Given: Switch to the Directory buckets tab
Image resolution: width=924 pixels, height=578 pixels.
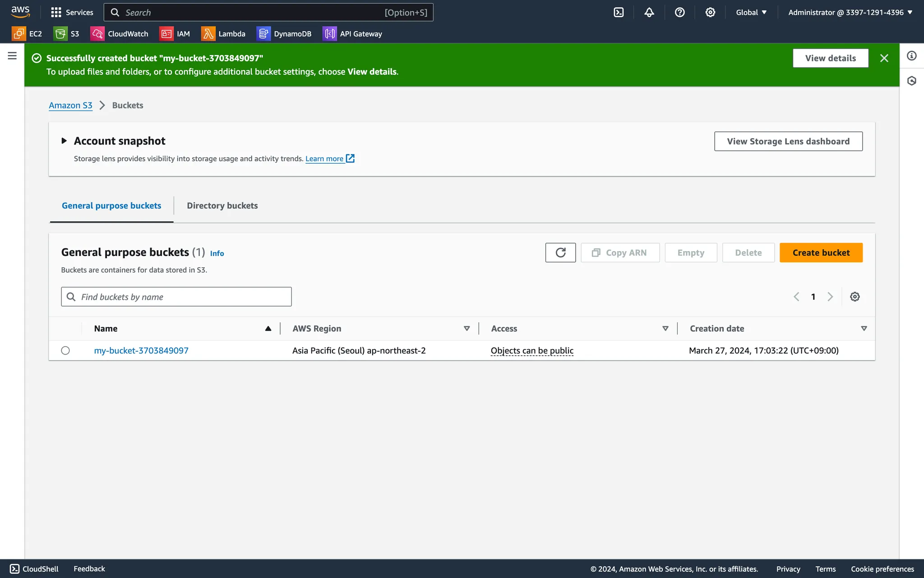Looking at the screenshot, I should click(x=222, y=205).
